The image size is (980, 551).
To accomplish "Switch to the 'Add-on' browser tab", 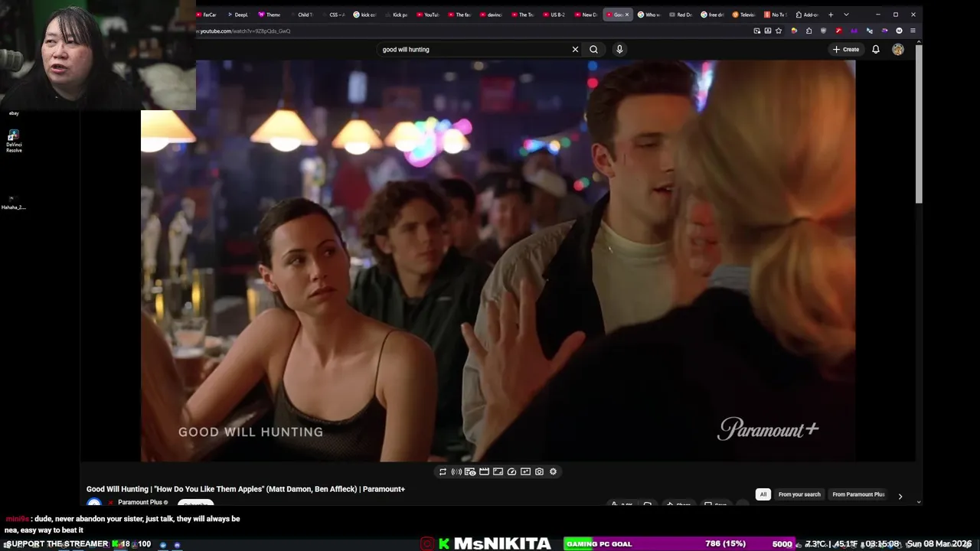I will pyautogui.click(x=808, y=15).
